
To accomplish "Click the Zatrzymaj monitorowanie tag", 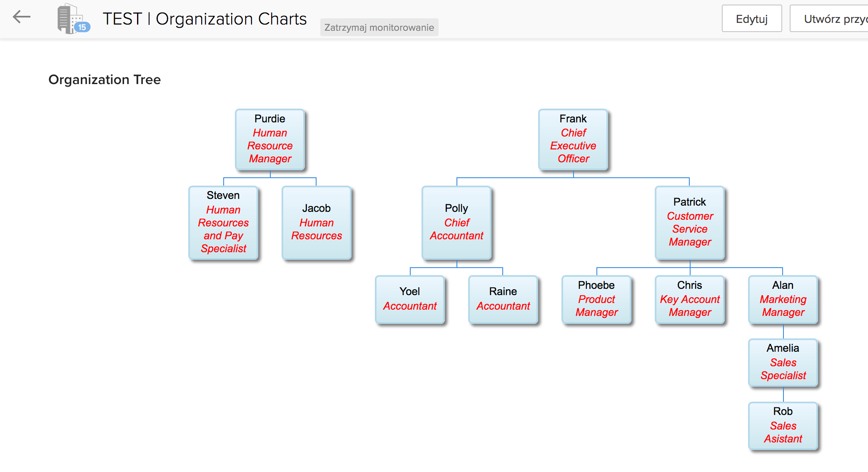I will click(379, 27).
